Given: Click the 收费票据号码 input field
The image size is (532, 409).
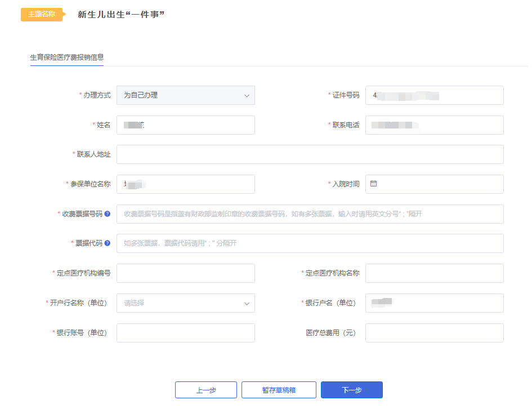Looking at the screenshot, I should (x=310, y=214).
